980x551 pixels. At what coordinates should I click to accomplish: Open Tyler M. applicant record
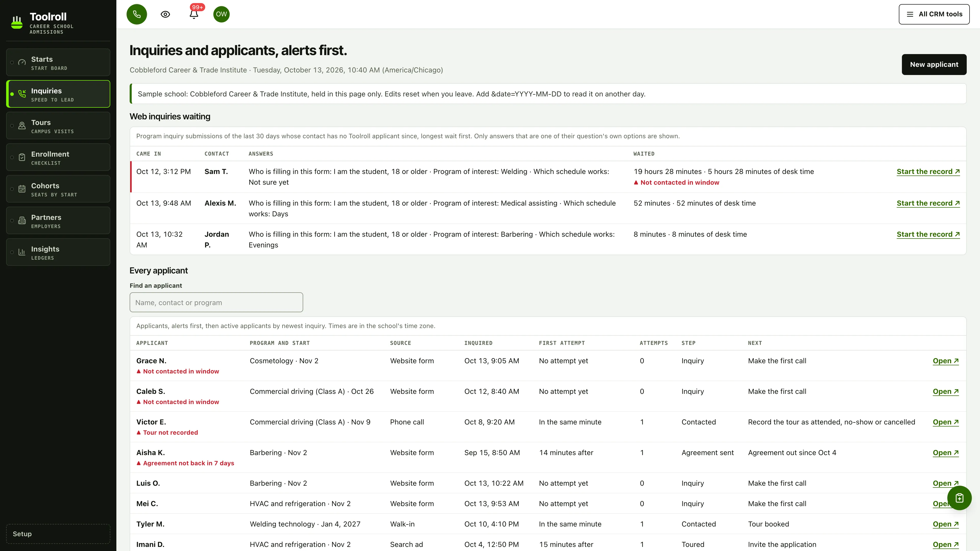tap(945, 524)
